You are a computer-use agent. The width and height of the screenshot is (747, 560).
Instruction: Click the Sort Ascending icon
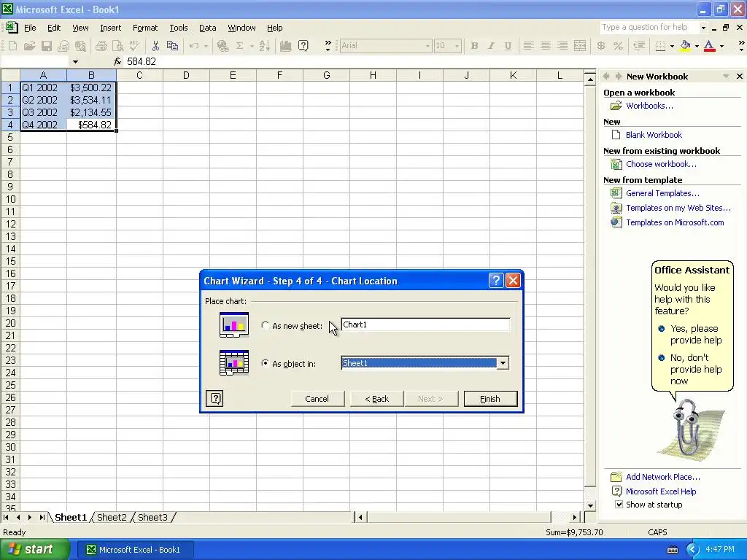(264, 46)
